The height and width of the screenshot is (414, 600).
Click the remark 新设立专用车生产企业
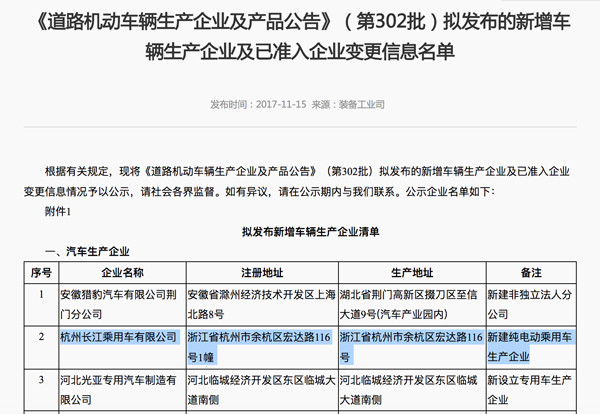[x=530, y=390]
